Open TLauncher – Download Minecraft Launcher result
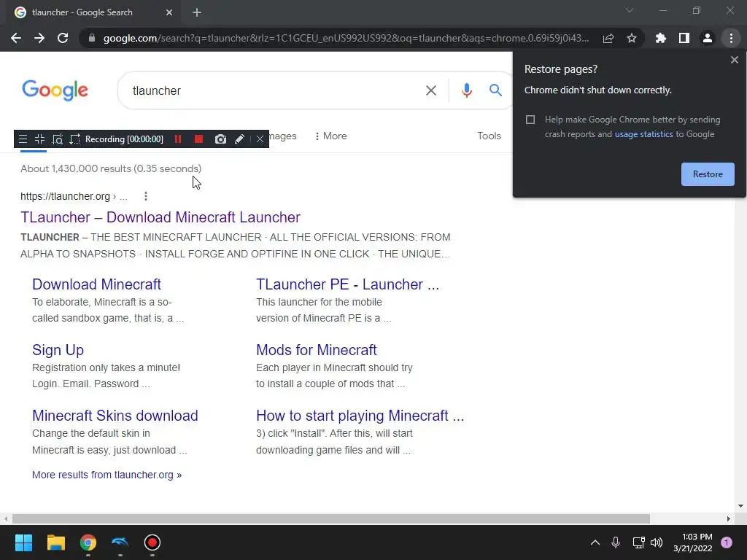 tap(160, 217)
